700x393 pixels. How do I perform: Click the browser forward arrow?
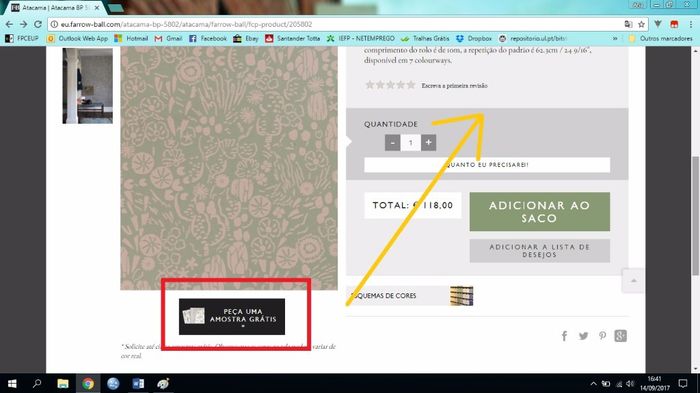coord(23,24)
